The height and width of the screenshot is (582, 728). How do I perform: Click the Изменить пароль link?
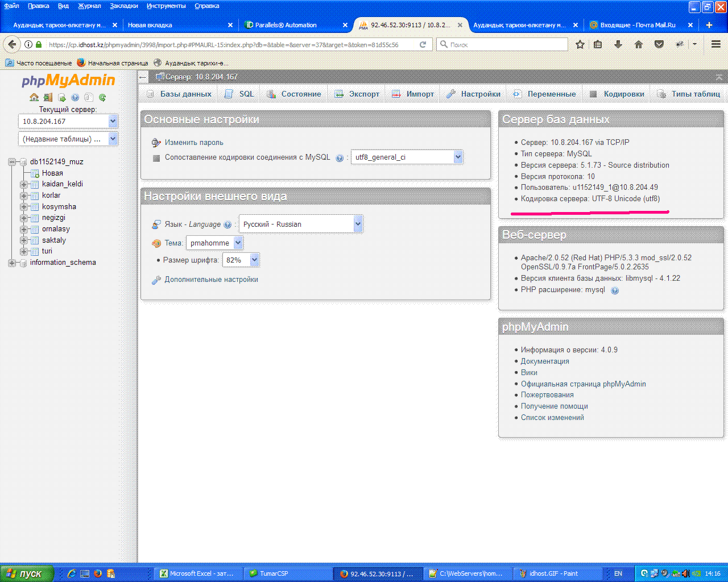click(194, 143)
